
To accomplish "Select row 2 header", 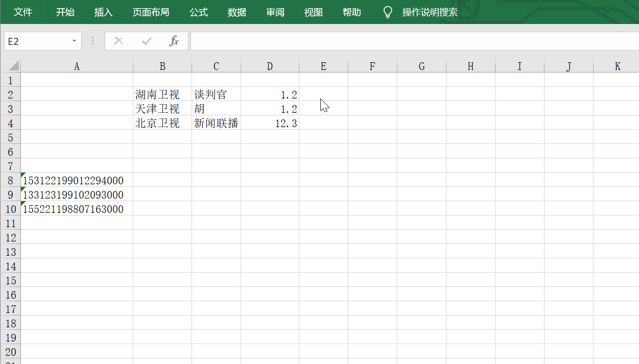I will (10, 94).
